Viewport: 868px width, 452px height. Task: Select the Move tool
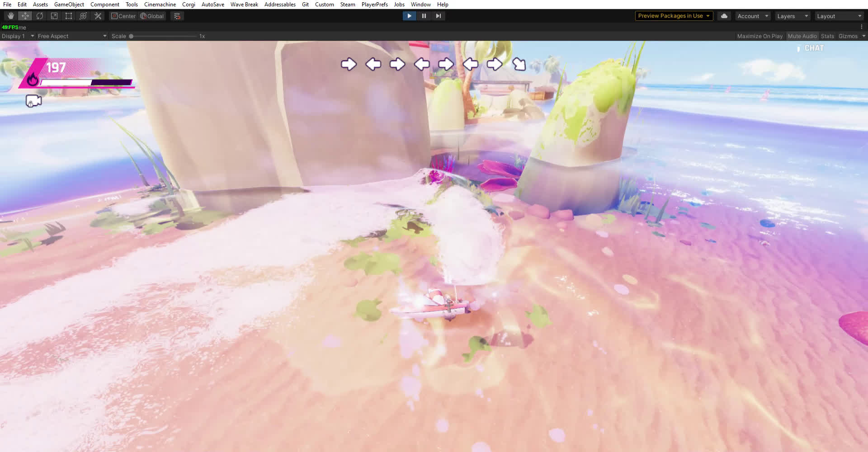point(25,16)
